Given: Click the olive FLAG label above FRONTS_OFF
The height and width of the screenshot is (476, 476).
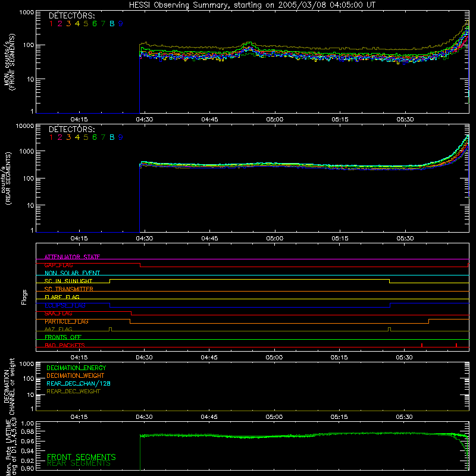Looking at the screenshot, I should point(58,329).
